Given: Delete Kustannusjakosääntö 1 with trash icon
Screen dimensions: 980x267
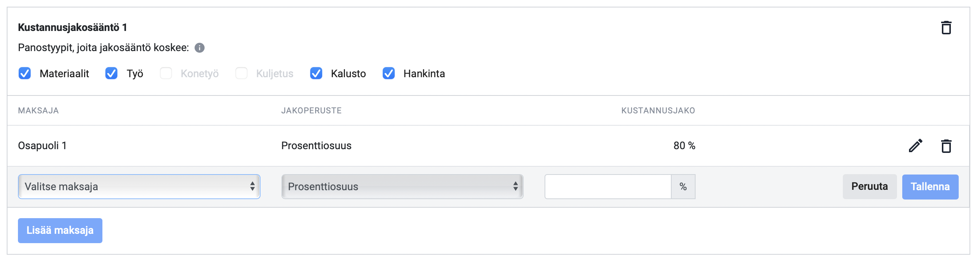Looking at the screenshot, I should (x=946, y=28).
